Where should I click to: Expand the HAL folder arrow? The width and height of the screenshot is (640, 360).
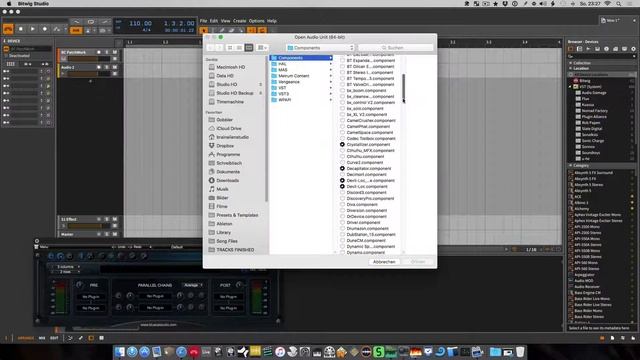pos(331,64)
